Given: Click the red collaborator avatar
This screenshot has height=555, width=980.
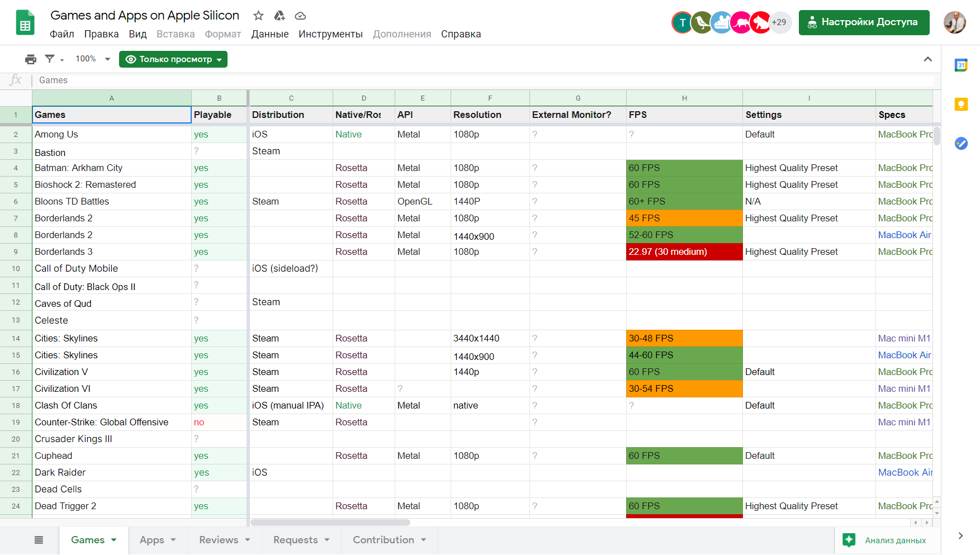Looking at the screenshot, I should [x=760, y=22].
